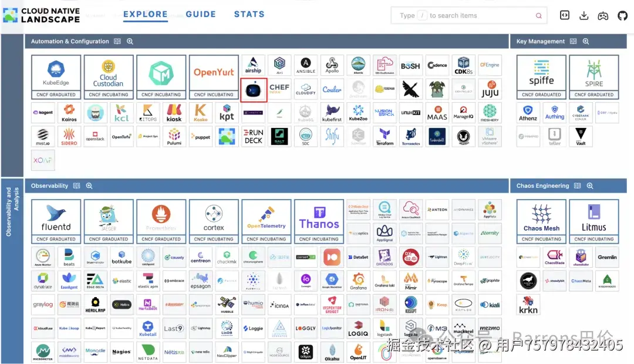The width and height of the screenshot is (634, 364).
Task: Open the OpenYurt incubating card
Action: pos(214,77)
